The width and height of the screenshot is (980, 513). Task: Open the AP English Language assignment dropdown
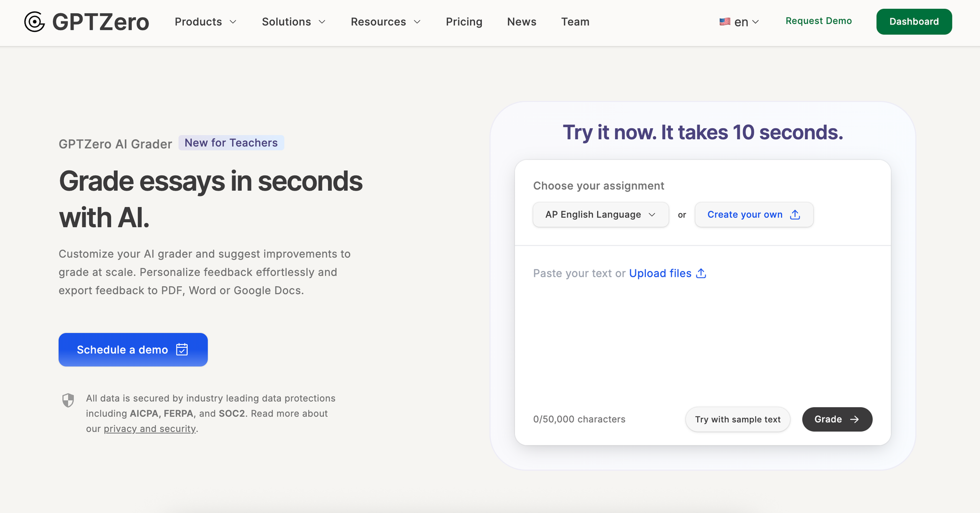coord(600,215)
